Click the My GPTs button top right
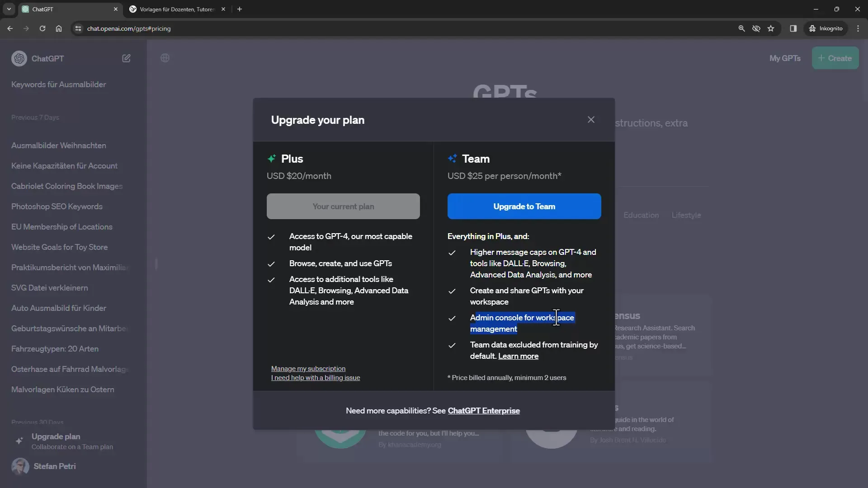The width and height of the screenshot is (868, 488). click(x=785, y=58)
